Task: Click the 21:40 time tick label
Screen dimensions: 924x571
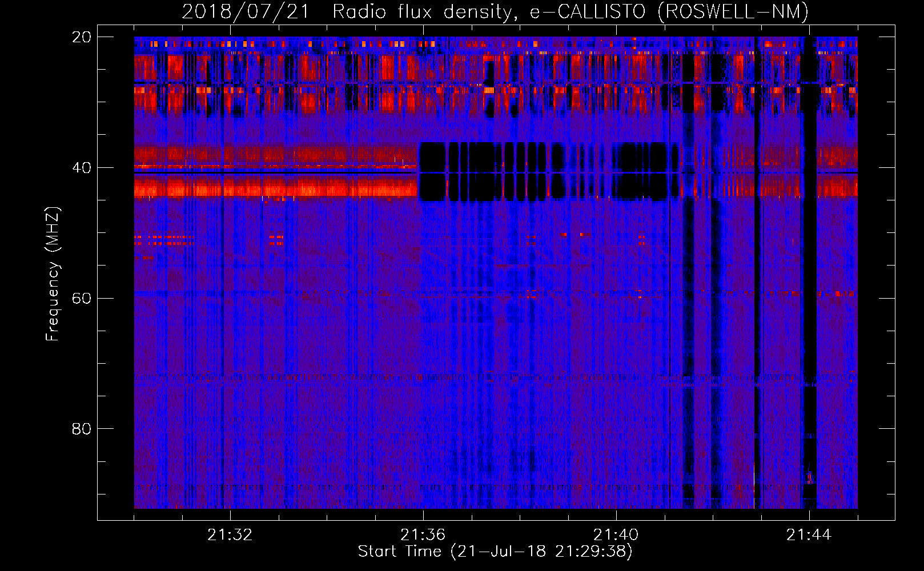Action: point(616,534)
